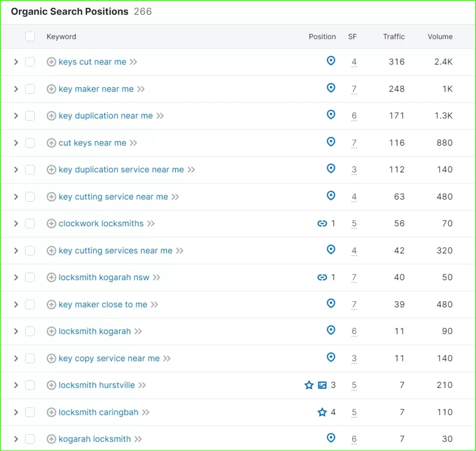The image size is (476, 451).
Task: Click the plus icon beside 'keys cut near me'
Action: click(x=51, y=62)
